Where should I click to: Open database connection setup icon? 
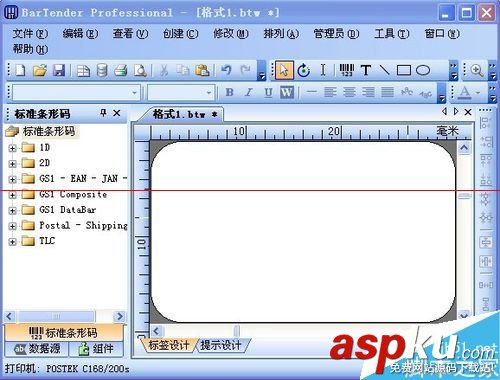102,71
